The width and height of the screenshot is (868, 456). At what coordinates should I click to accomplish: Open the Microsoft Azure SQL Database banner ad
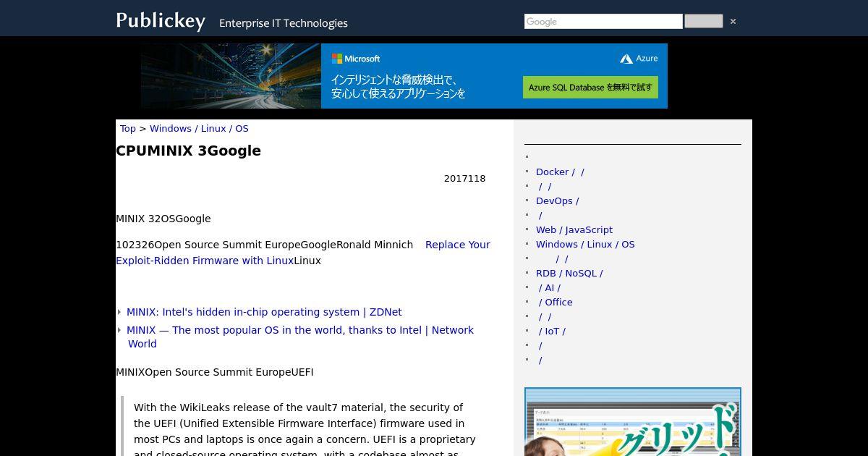click(x=404, y=76)
